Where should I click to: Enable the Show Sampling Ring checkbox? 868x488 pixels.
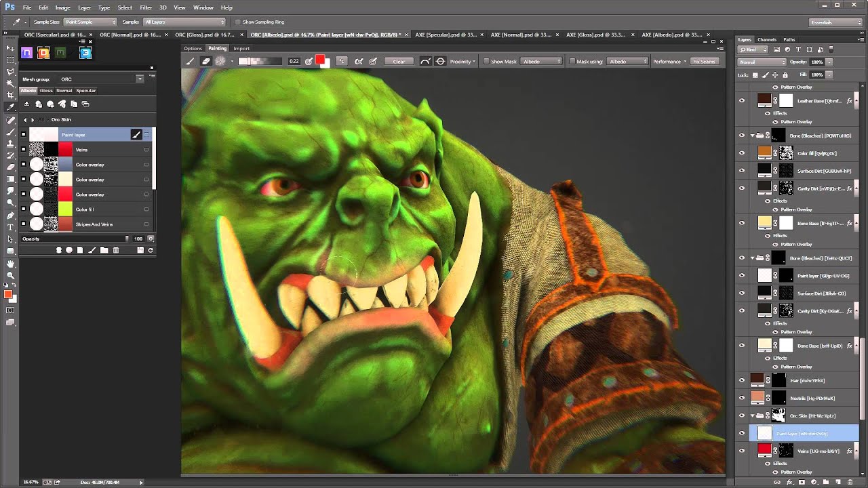coord(237,22)
